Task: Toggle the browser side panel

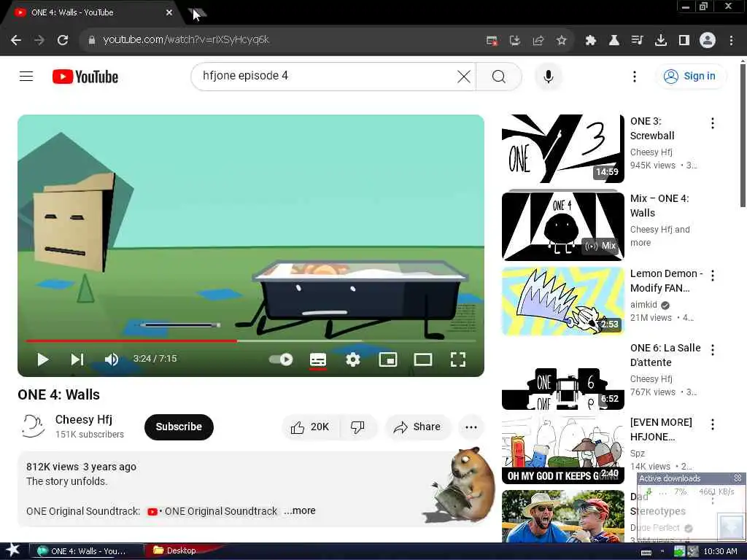Action: [x=684, y=40]
